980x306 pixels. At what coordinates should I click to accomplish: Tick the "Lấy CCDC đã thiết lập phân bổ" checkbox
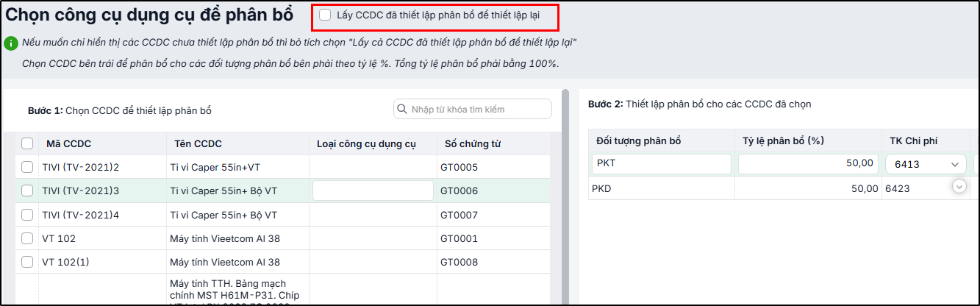coord(325,15)
